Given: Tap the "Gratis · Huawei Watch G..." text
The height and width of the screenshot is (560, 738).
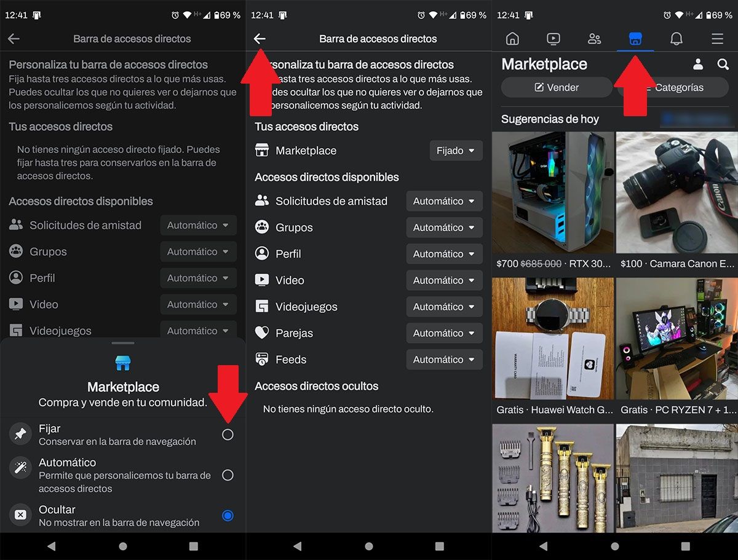Looking at the screenshot, I should coord(555,410).
